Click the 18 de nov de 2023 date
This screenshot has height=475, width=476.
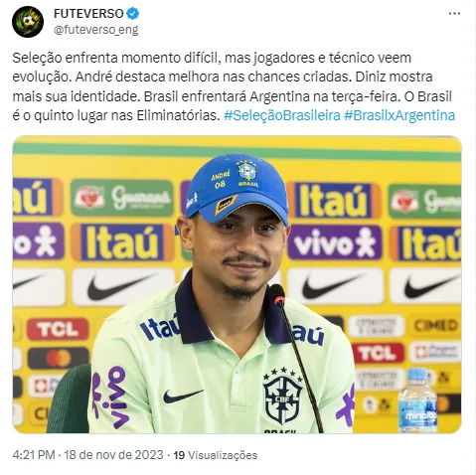pos(113,455)
